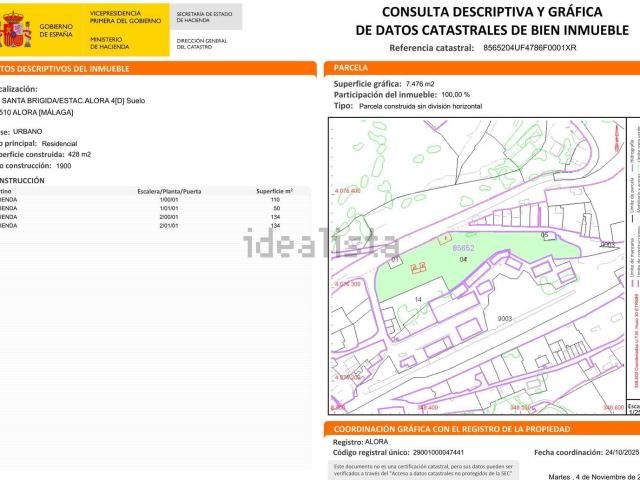Select the construction year '1900'
The image size is (640, 480).
tap(64, 166)
